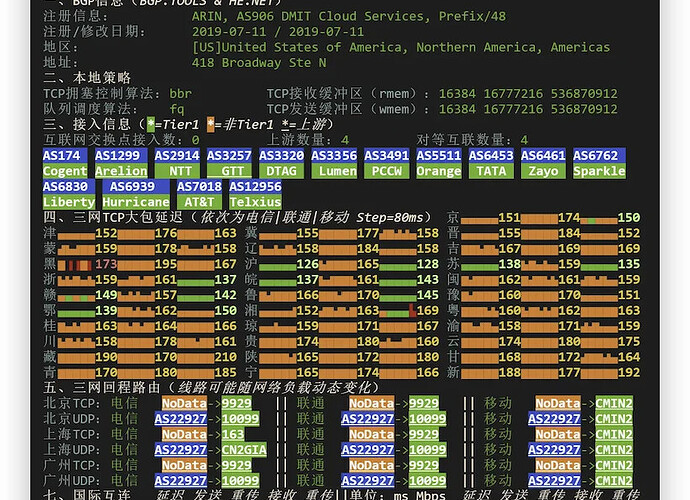Screen dimensions: 690x500
Task: Click '9929' in 北京TCP 联通 route
Action: (x=424, y=403)
